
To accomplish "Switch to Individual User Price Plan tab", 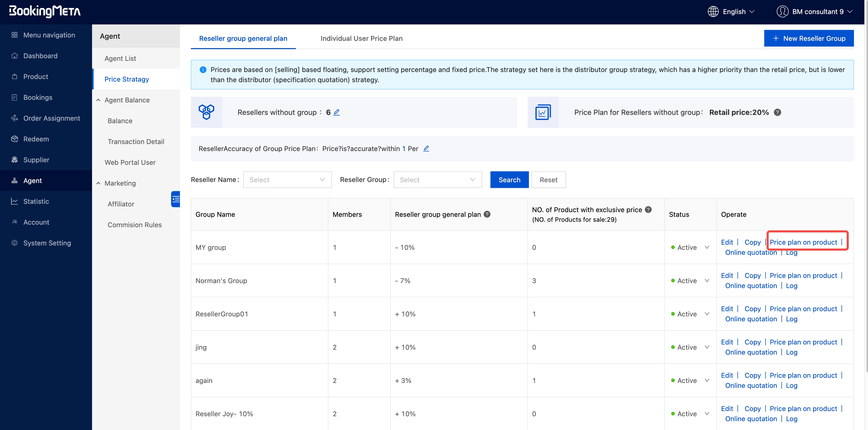I will tap(361, 38).
